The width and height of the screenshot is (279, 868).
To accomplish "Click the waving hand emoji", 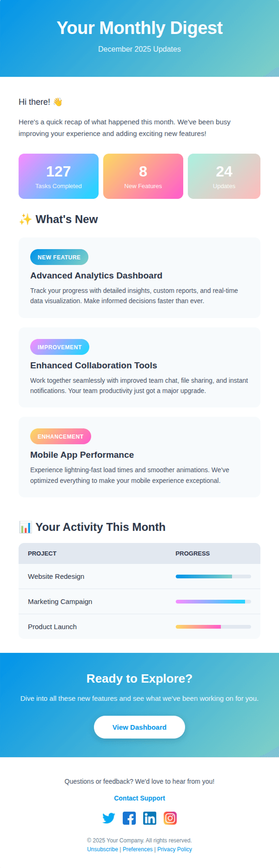I will [58, 102].
